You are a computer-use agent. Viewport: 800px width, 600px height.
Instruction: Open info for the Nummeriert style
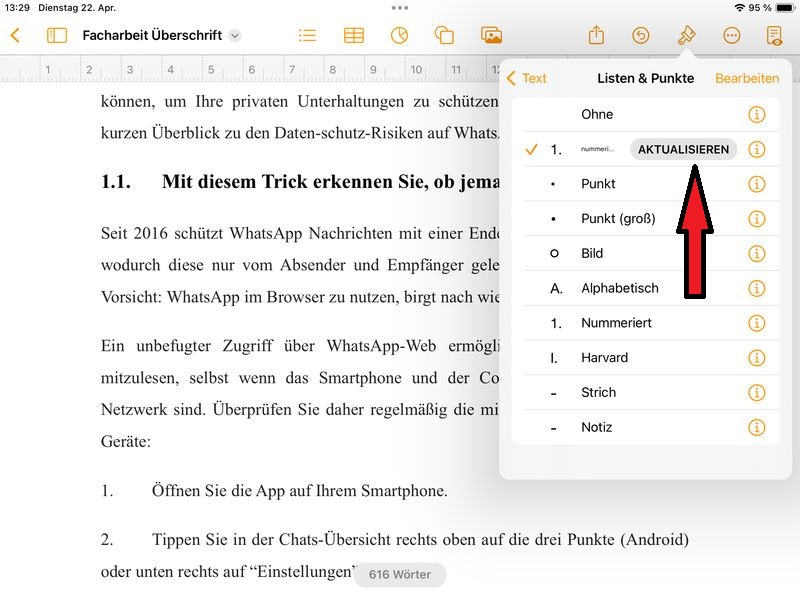[x=756, y=323]
